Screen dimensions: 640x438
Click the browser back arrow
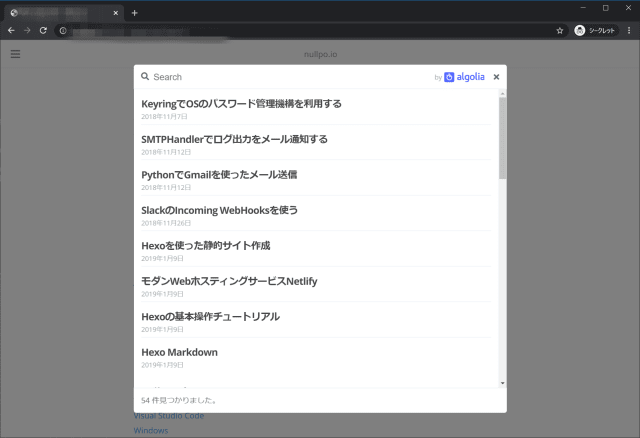11,31
